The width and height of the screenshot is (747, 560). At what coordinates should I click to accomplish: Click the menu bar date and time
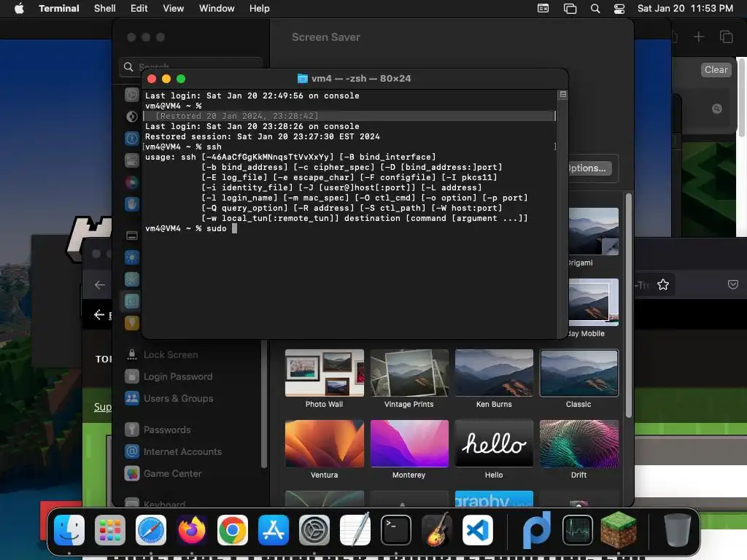(x=685, y=9)
